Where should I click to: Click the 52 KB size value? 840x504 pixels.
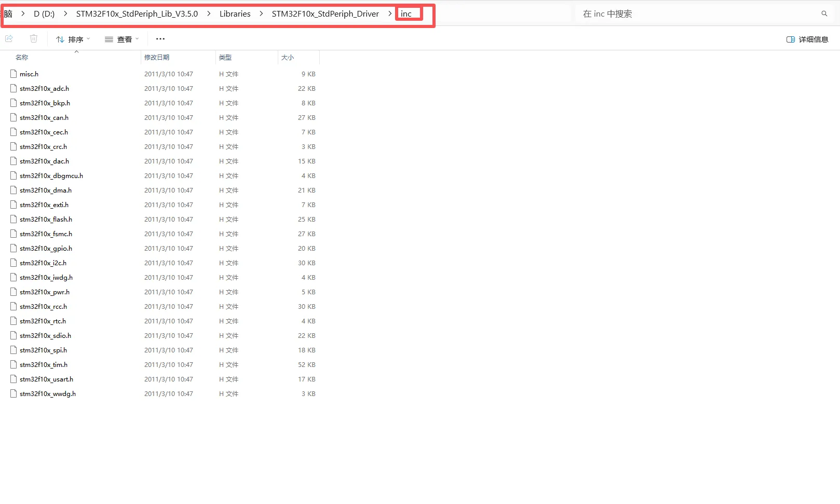click(x=307, y=365)
